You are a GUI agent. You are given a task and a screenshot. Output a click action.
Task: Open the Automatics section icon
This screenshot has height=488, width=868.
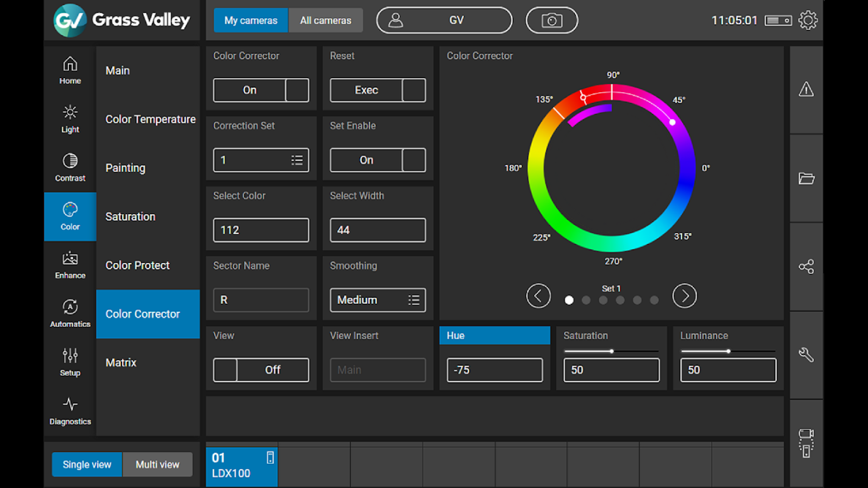70,307
